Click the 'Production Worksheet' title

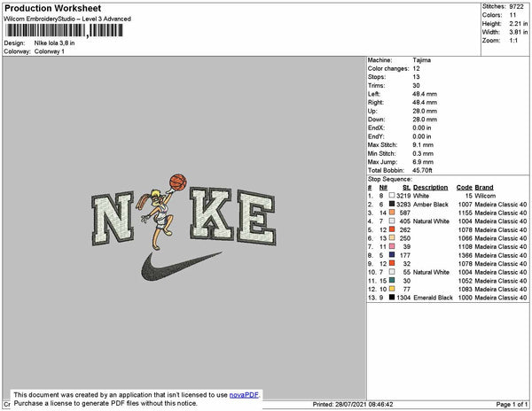click(52, 9)
